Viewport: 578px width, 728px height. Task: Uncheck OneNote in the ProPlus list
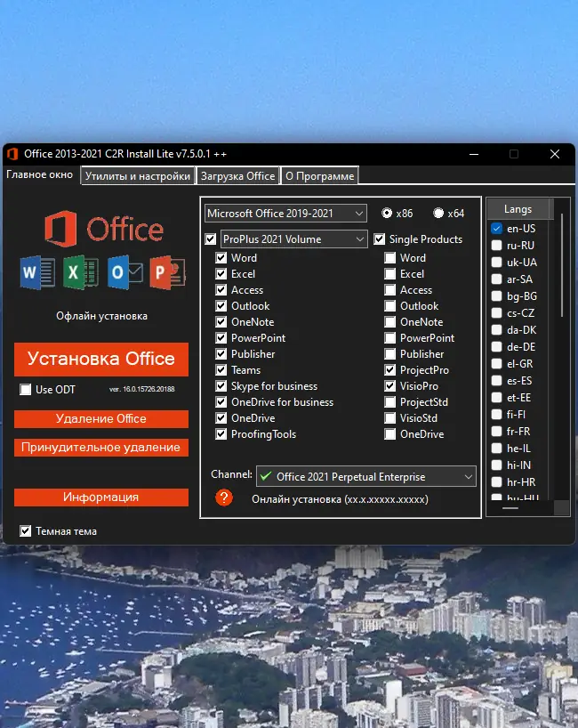coord(221,322)
